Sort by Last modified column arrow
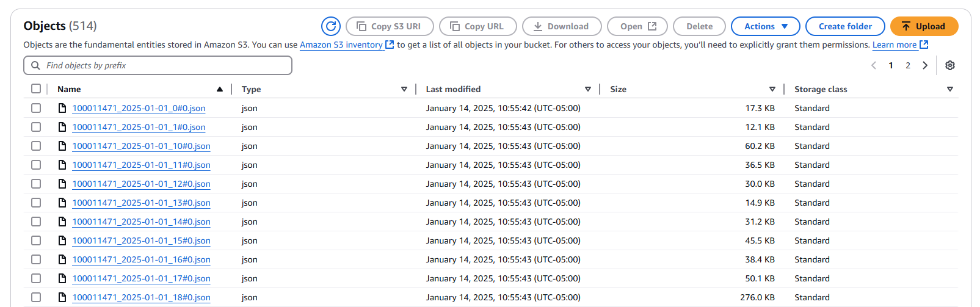 click(588, 89)
